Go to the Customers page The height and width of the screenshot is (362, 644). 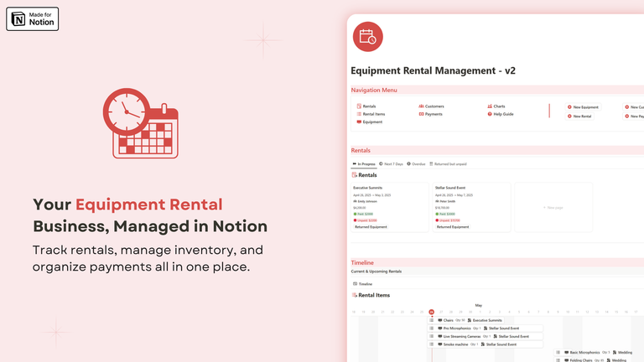click(x=434, y=106)
